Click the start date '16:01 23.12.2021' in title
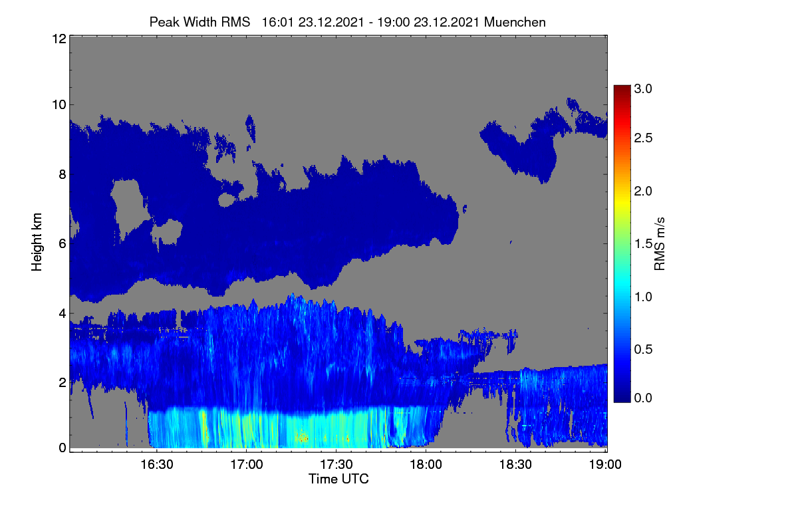Viewport: 798px width, 532px height. click(x=313, y=22)
